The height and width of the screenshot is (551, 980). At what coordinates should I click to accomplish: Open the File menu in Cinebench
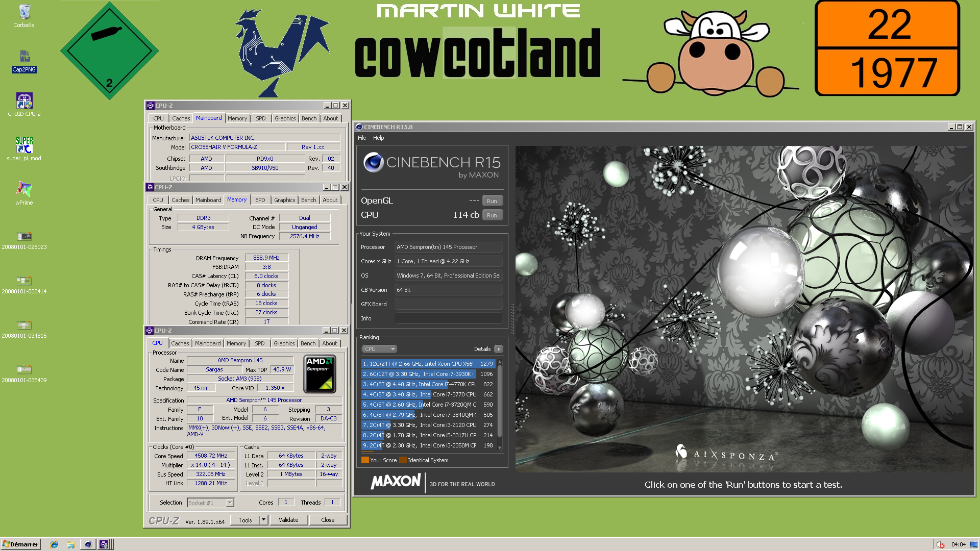tap(362, 138)
